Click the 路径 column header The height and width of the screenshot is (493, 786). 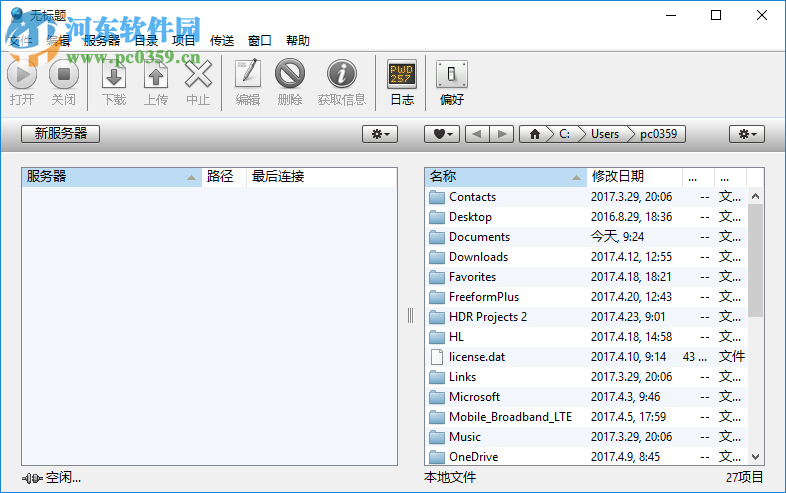tap(224, 177)
